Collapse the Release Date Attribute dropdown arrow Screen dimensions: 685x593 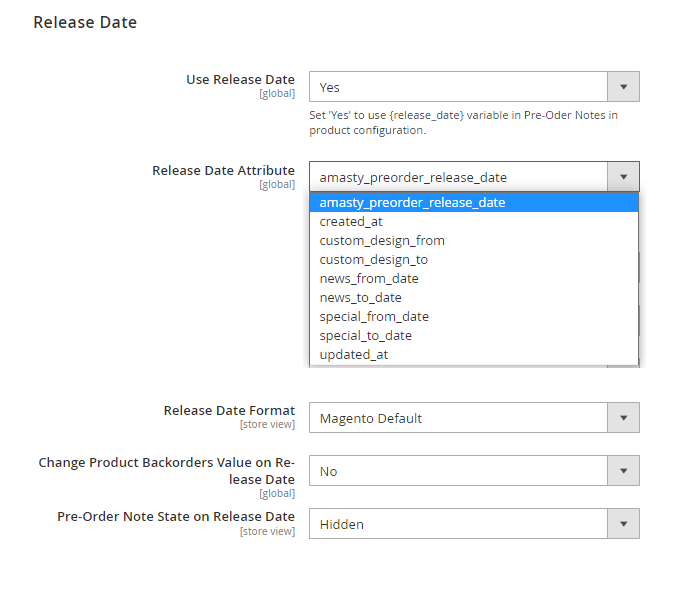click(623, 177)
